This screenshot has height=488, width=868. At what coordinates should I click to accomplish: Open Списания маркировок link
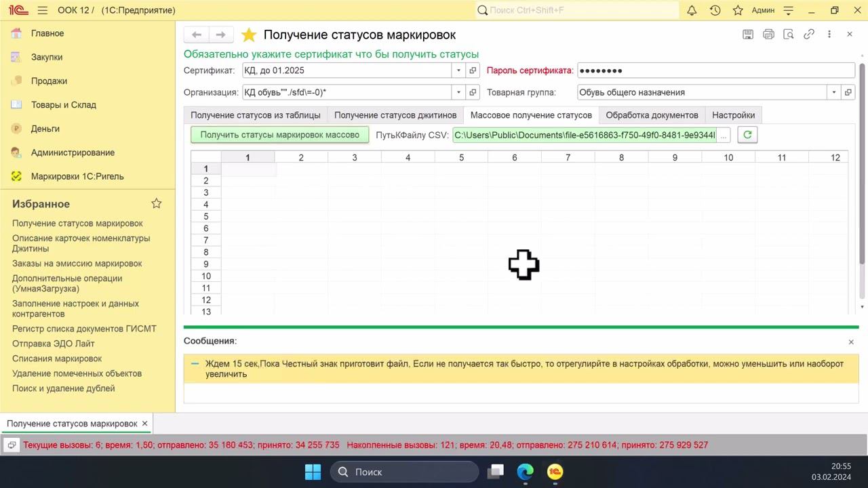[x=57, y=359]
